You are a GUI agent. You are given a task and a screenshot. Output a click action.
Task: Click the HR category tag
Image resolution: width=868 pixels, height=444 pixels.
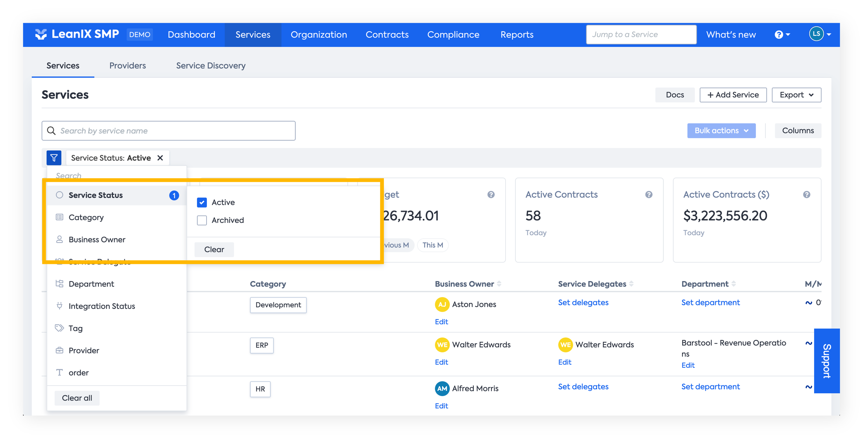tap(260, 389)
